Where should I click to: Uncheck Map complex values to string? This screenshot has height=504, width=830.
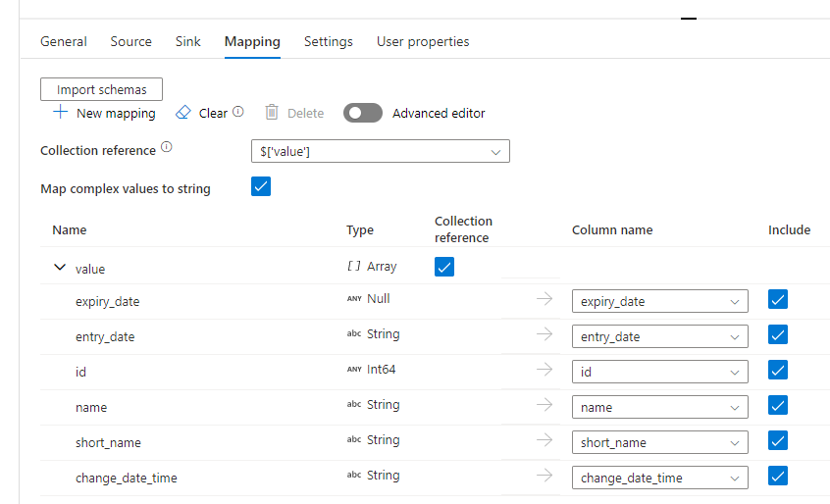tap(261, 186)
